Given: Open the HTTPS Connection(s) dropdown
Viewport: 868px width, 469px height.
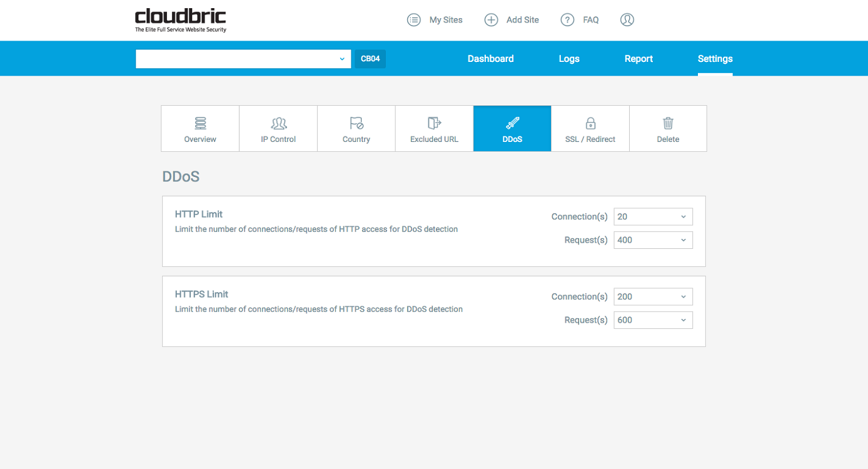Looking at the screenshot, I should pyautogui.click(x=653, y=297).
